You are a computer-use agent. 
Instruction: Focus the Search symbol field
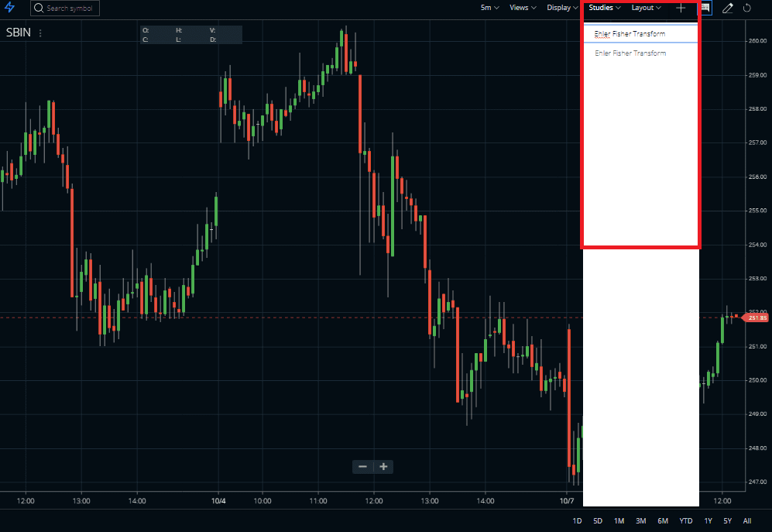click(x=65, y=8)
